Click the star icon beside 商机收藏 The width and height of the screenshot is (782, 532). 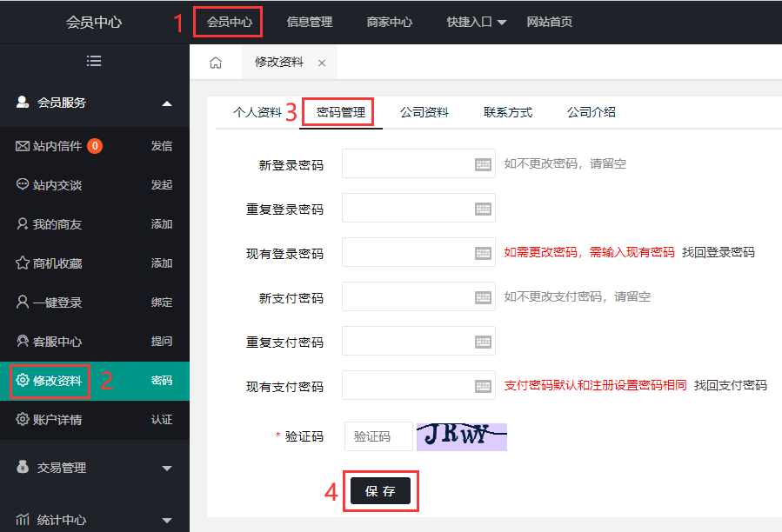pyautogui.click(x=23, y=263)
